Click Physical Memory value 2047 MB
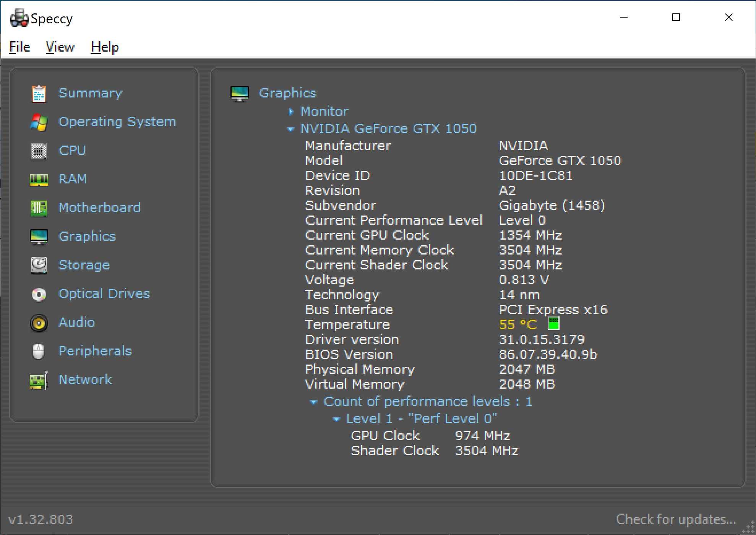756x535 pixels. click(x=527, y=370)
